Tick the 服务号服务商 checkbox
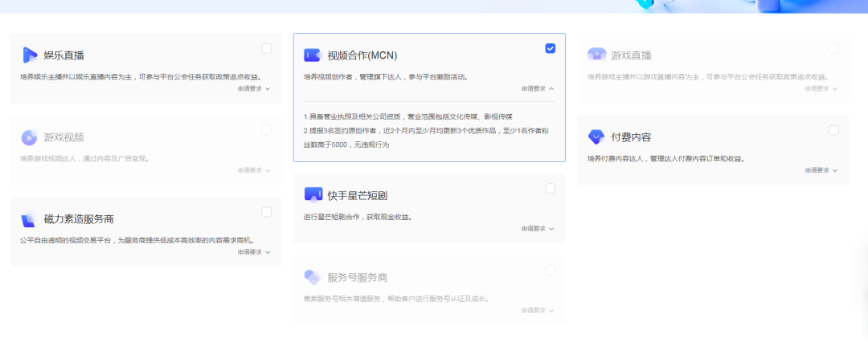This screenshot has width=868, height=342. (x=551, y=270)
